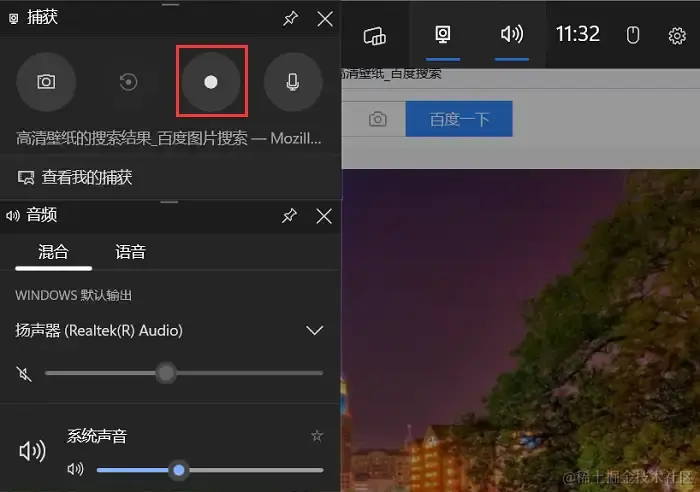Pin the 音频 audio widget

pyautogui.click(x=290, y=216)
